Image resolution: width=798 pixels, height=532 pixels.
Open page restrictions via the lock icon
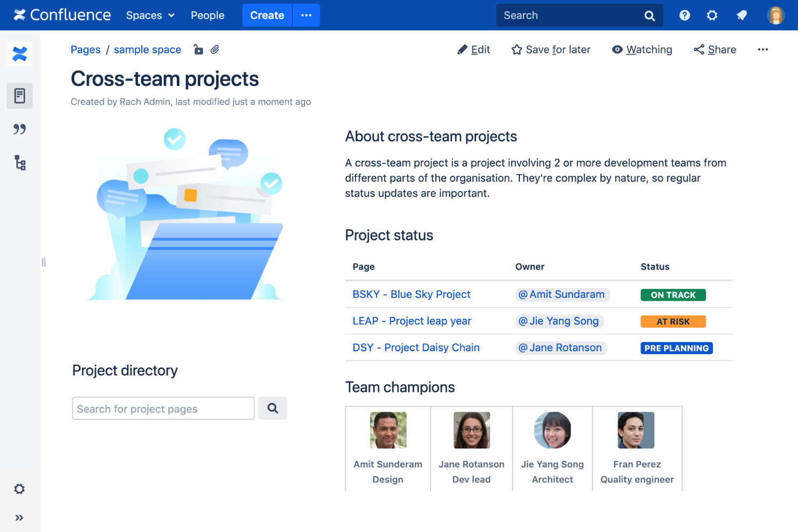click(x=198, y=49)
